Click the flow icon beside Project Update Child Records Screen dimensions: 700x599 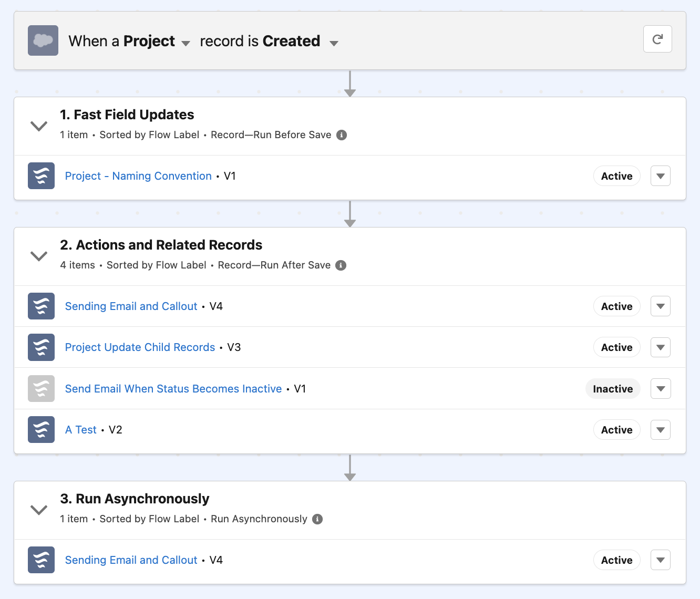(x=41, y=347)
